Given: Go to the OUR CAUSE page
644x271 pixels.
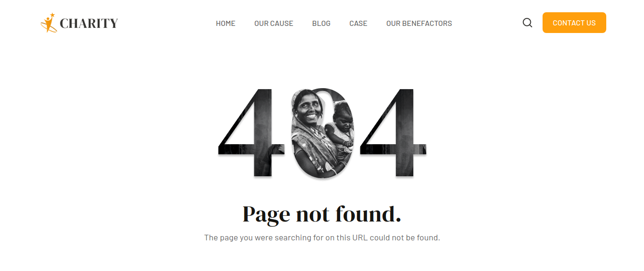Looking at the screenshot, I should (274, 23).
